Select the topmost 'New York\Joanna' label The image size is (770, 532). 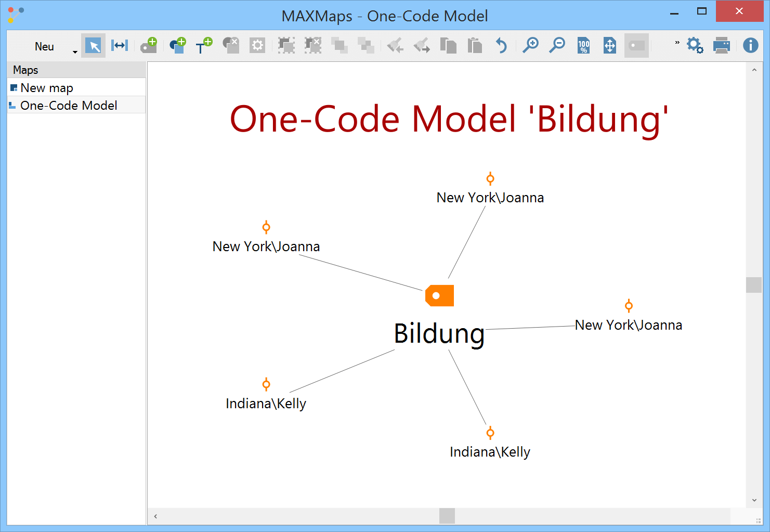coord(490,198)
